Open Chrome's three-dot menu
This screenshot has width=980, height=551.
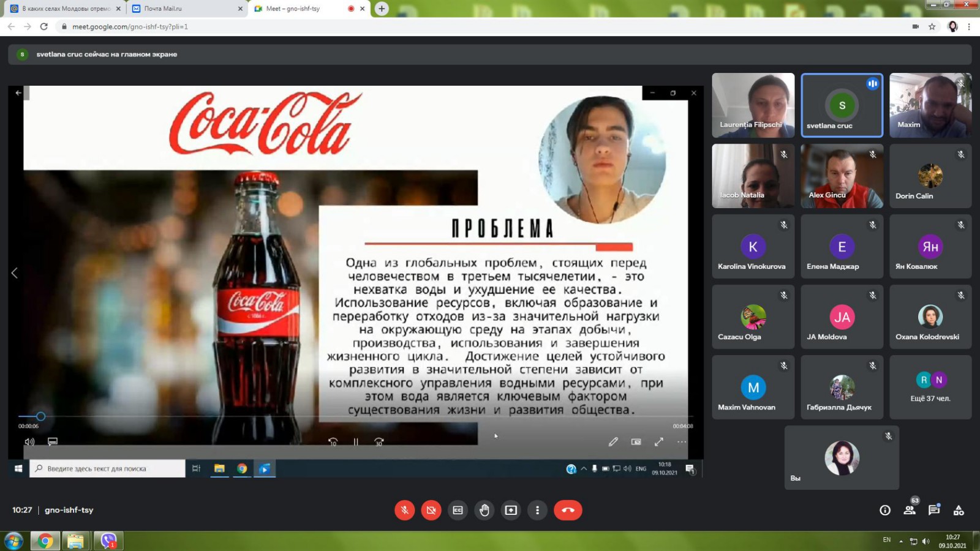(969, 26)
